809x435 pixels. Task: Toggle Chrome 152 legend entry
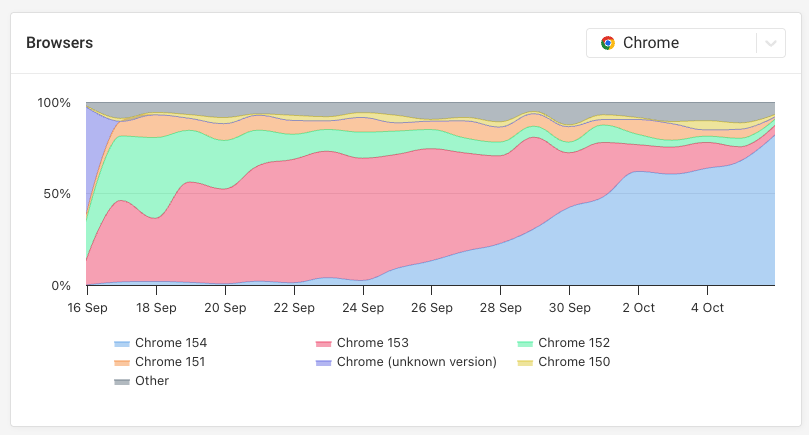(x=563, y=343)
